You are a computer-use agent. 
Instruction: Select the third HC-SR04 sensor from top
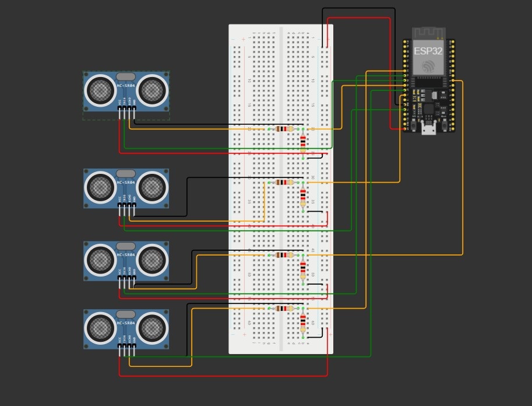[x=126, y=261]
